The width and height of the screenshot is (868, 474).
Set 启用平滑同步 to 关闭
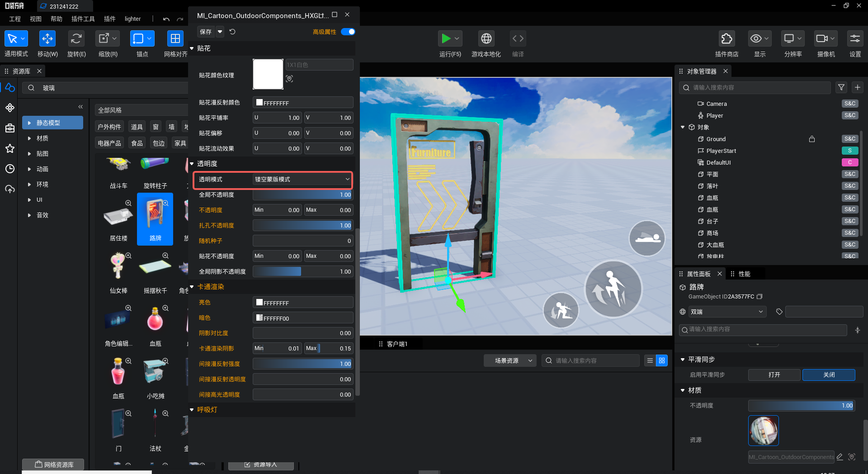[829, 375]
